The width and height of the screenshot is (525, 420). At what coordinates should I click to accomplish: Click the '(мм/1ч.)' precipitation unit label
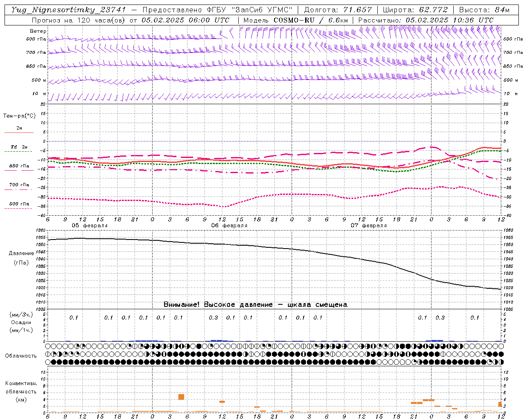point(21,330)
